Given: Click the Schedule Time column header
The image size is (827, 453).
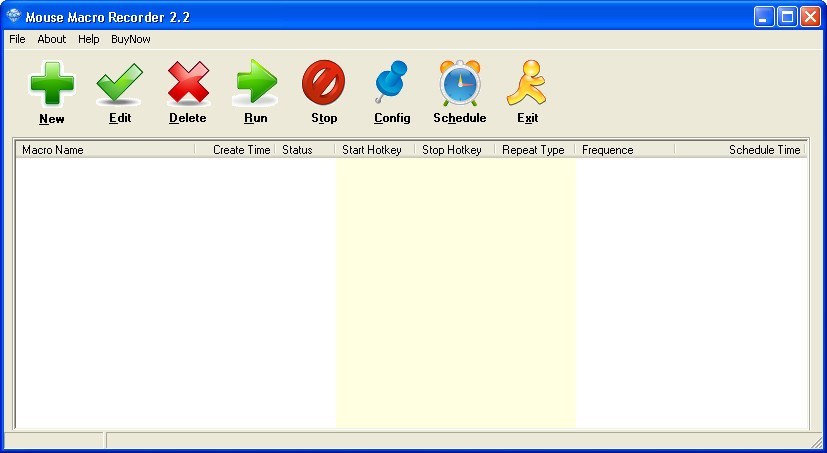Looking at the screenshot, I should 741,150.
